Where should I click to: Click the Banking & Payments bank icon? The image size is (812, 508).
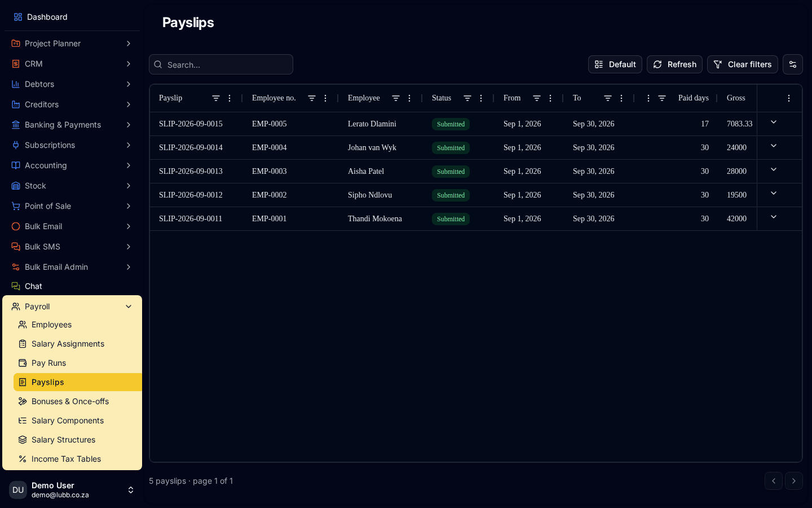click(x=16, y=125)
